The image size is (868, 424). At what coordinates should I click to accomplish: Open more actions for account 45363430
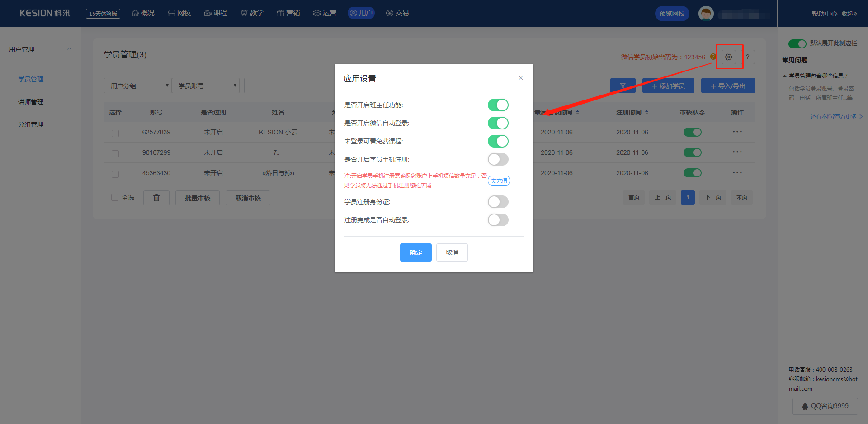(x=737, y=173)
